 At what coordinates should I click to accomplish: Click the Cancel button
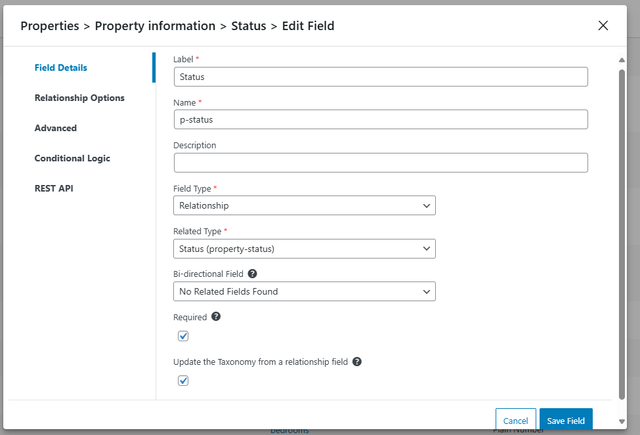point(516,419)
